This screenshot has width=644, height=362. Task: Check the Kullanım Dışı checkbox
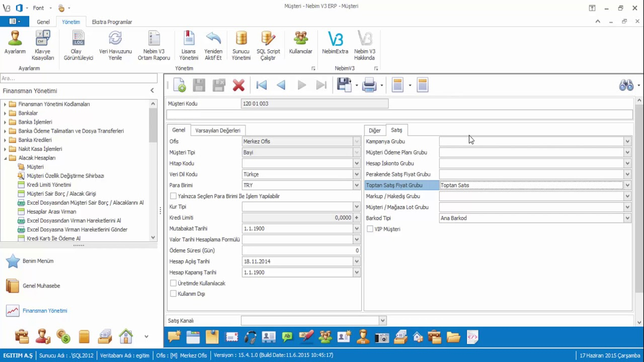(x=174, y=294)
